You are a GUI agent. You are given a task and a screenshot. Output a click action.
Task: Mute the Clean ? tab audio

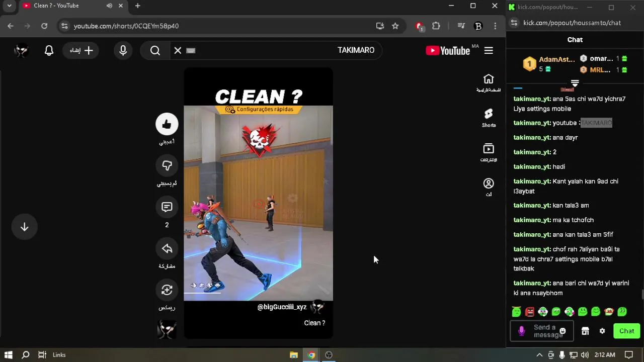(x=109, y=6)
